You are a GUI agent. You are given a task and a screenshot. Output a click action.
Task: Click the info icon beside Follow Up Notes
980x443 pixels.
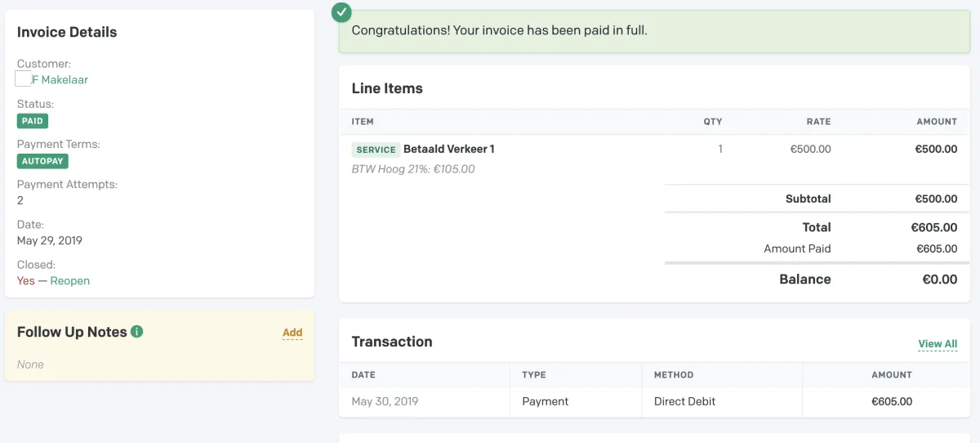[137, 332]
